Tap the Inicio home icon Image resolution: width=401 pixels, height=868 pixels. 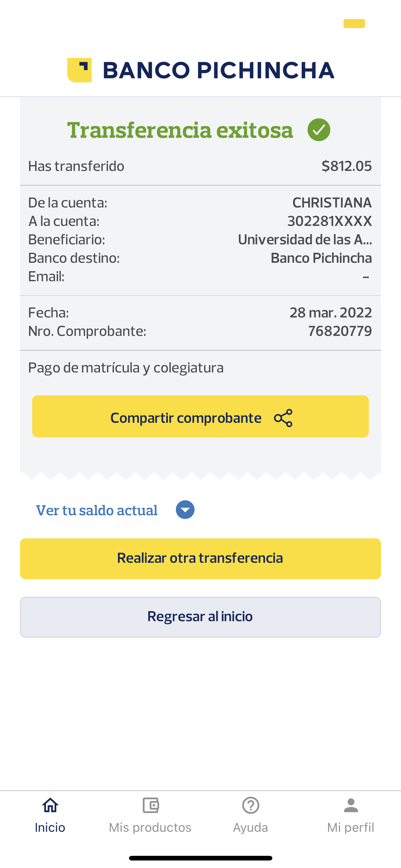click(x=50, y=805)
